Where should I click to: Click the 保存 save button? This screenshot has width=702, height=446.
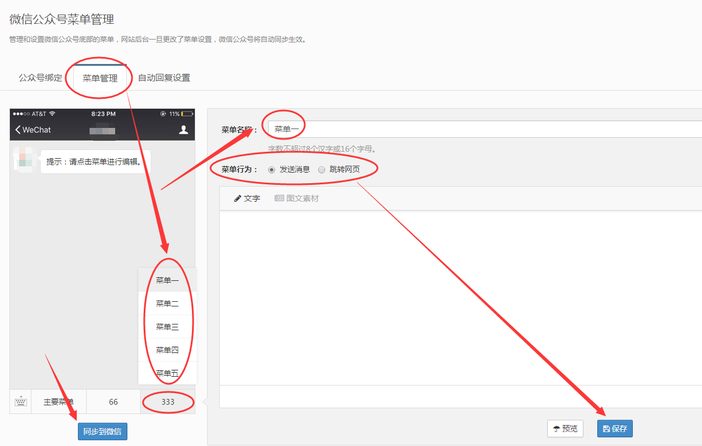[x=615, y=429]
